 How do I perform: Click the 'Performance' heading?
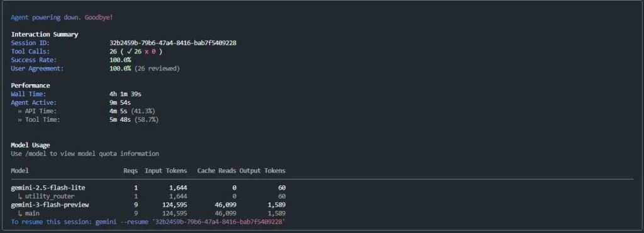coord(30,86)
